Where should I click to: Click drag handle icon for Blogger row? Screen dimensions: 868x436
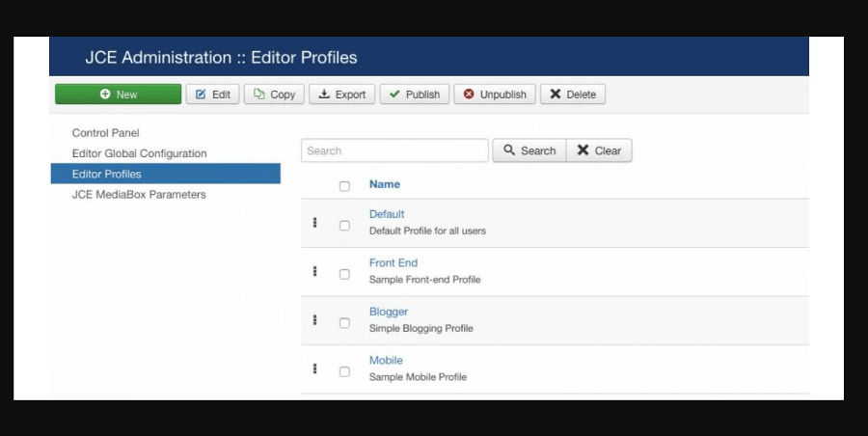(x=315, y=319)
